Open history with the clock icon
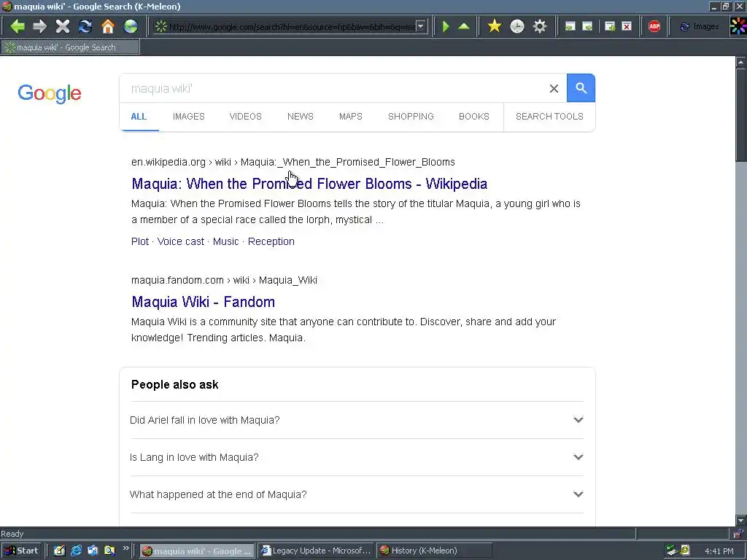Screen dimensions: 747x560 coord(517,26)
